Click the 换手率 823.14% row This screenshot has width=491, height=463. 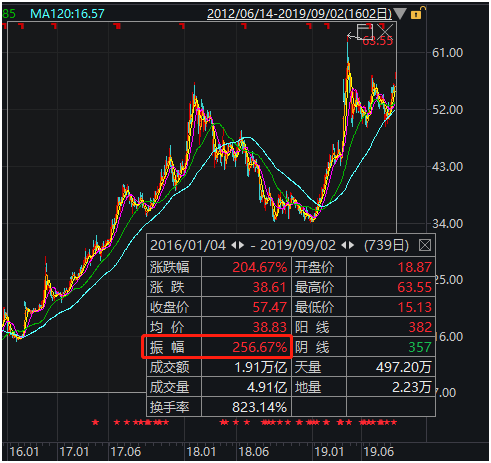[x=219, y=407]
